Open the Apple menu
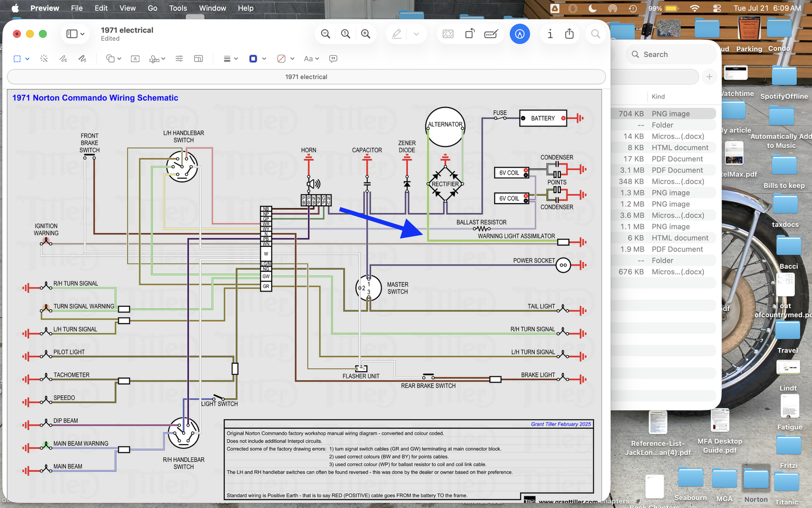 [15, 8]
